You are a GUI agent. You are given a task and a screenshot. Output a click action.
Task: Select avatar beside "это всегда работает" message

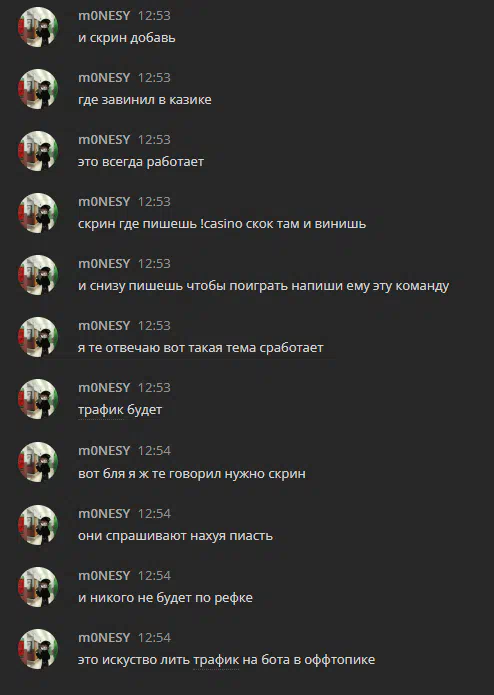coord(38,151)
